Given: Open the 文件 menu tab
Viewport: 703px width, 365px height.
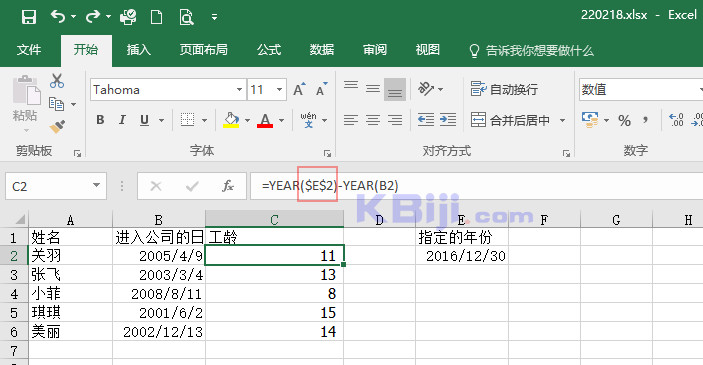Looking at the screenshot, I should click(x=29, y=49).
